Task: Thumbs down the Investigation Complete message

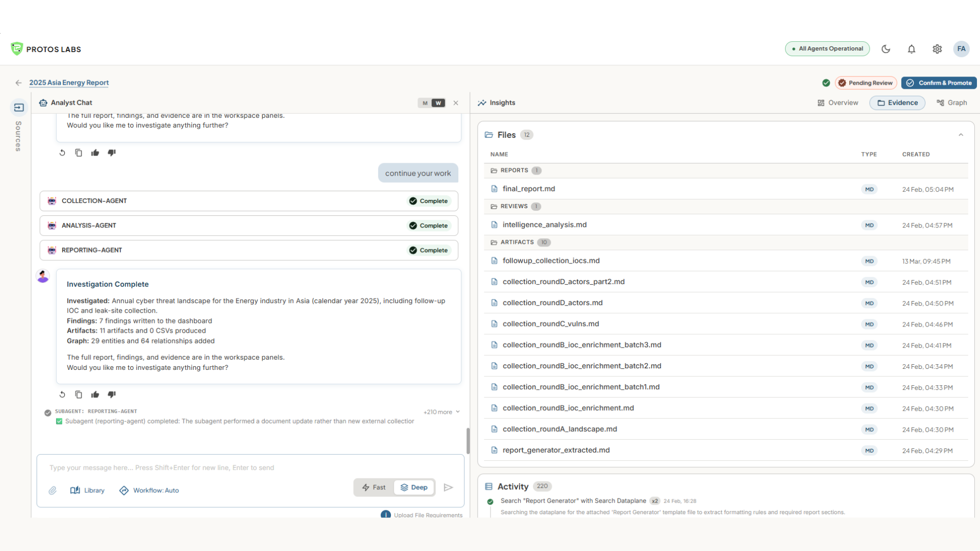Action: tap(112, 394)
